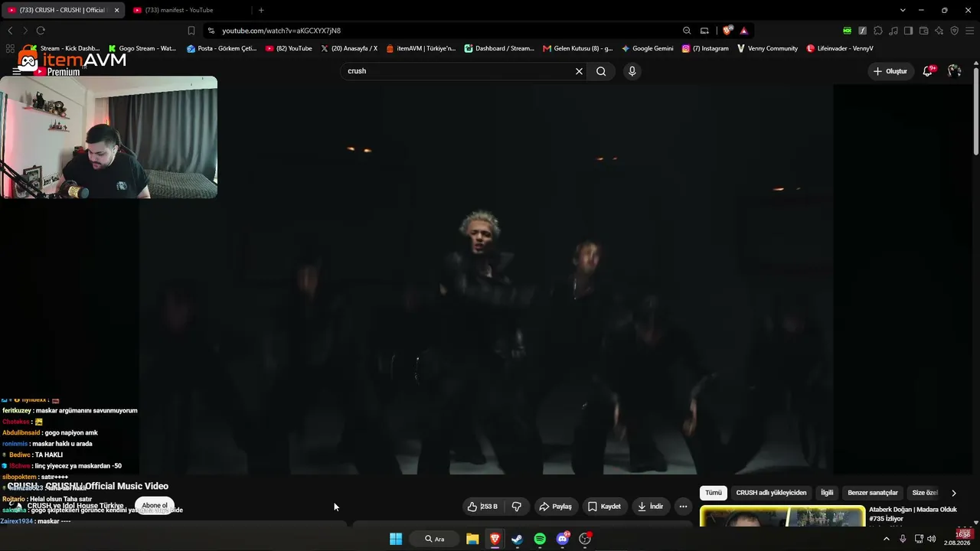
Task: Open the Dashboard / Stream bookmark
Action: pyautogui.click(x=499, y=48)
